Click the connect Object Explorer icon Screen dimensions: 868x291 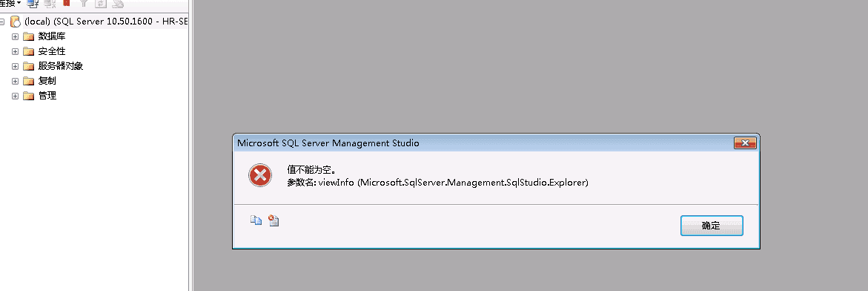click(x=32, y=3)
